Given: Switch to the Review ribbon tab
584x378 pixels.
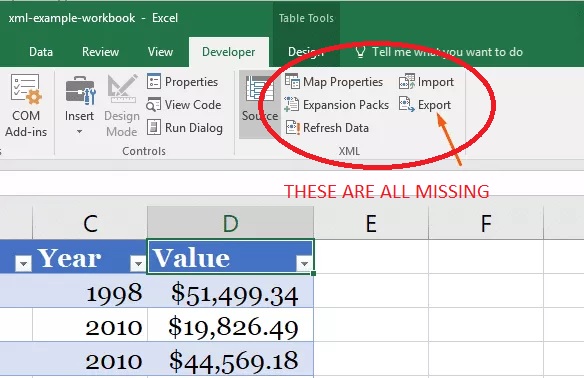Looking at the screenshot, I should tap(100, 52).
